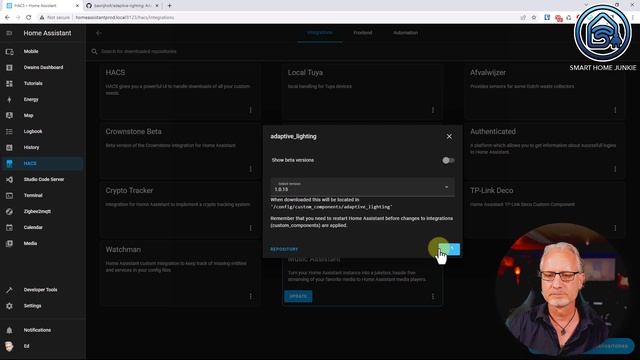The width and height of the screenshot is (640, 360).
Task: Reload the browser page
Action: tap(29, 18)
